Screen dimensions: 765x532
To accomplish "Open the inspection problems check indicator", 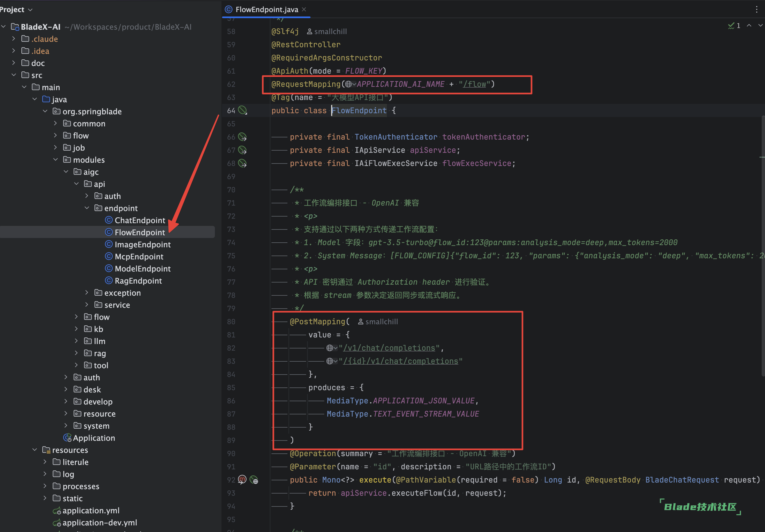I will tap(734, 26).
